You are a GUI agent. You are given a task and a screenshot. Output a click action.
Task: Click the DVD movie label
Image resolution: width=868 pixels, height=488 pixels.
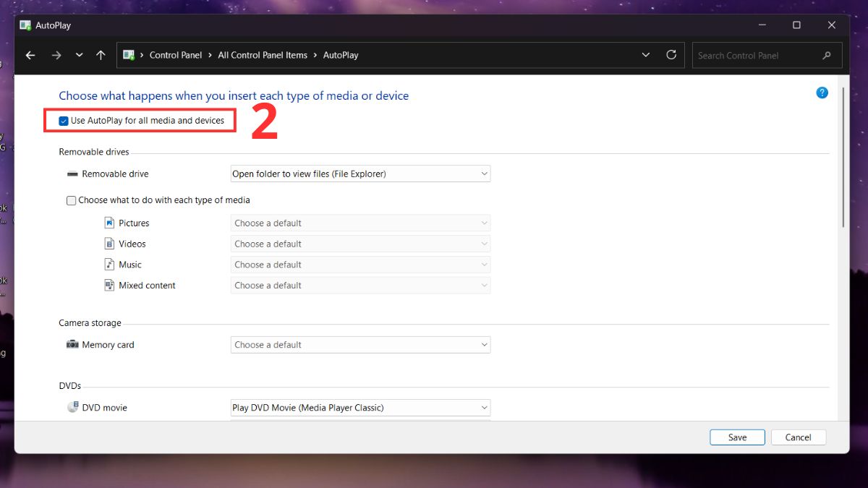click(104, 408)
